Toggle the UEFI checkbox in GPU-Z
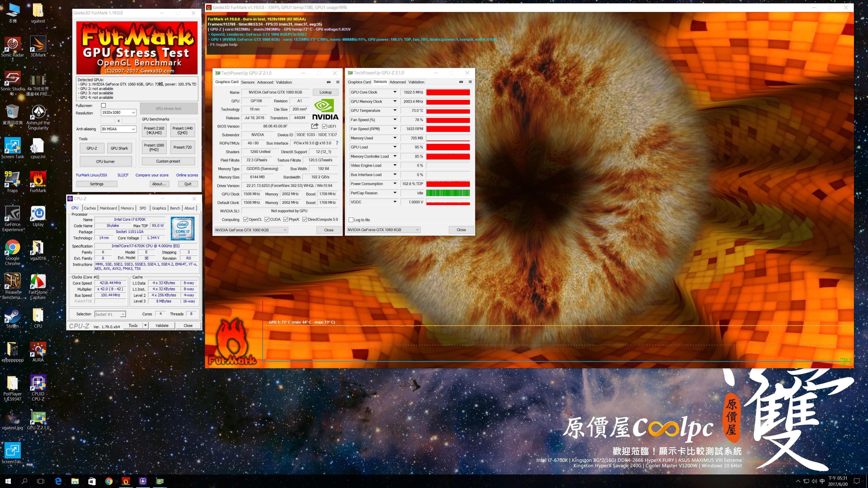 (x=324, y=126)
